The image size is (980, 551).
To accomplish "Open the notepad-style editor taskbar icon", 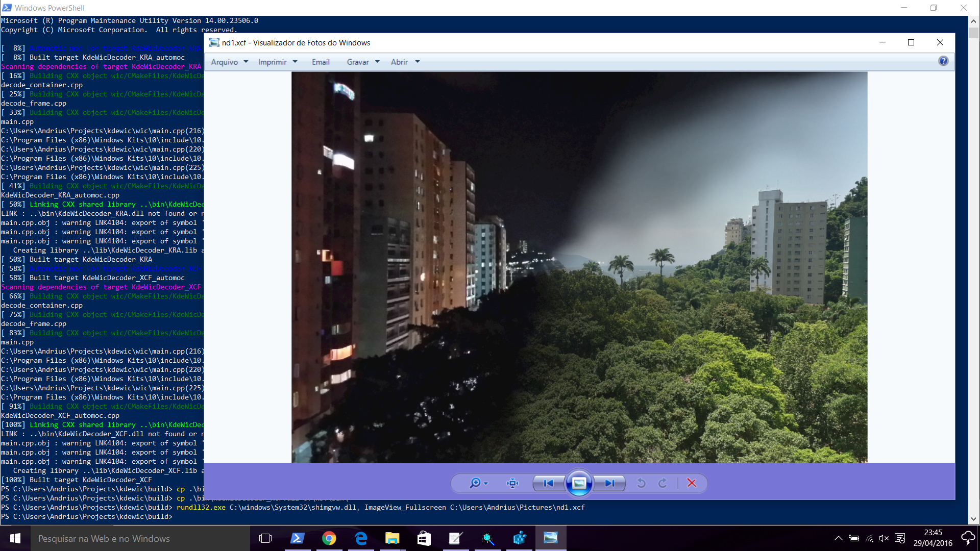I will [x=456, y=538].
